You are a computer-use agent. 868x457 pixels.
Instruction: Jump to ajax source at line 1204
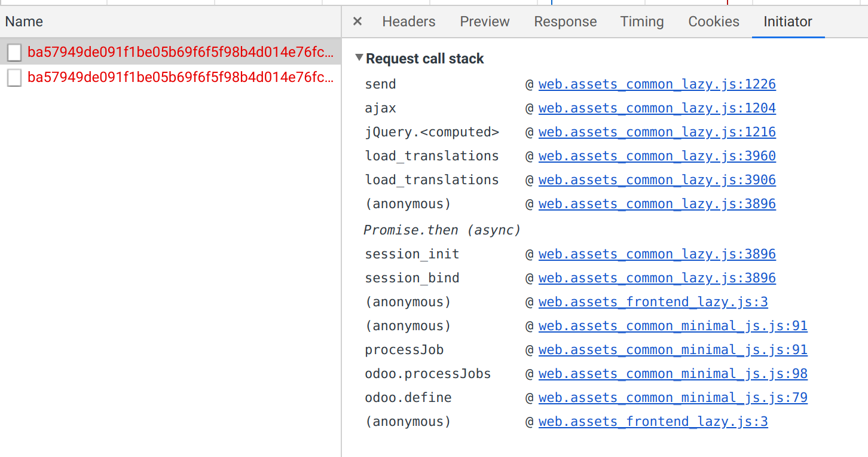(657, 108)
